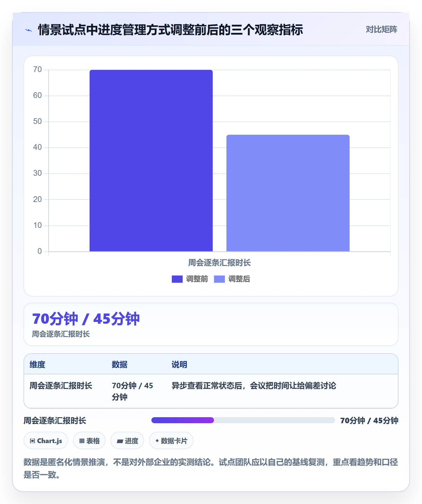
Task: Click the grid icon in the 表格 chip
Action: 82,441
